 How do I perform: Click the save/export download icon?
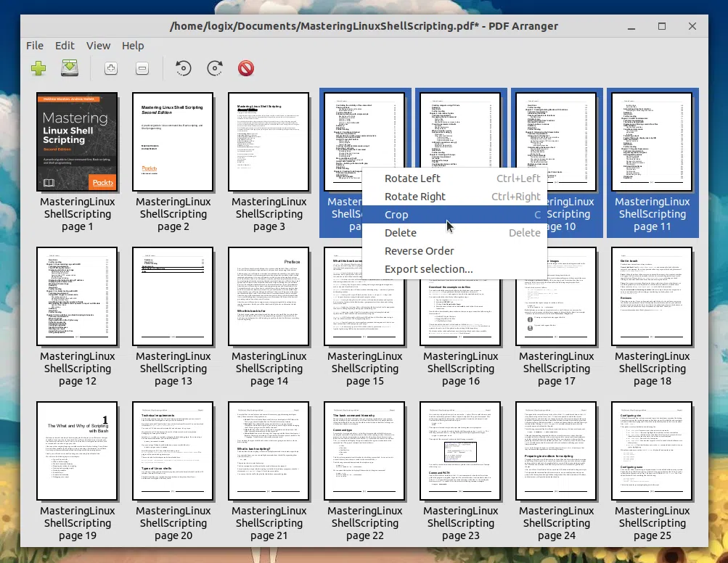coord(70,68)
